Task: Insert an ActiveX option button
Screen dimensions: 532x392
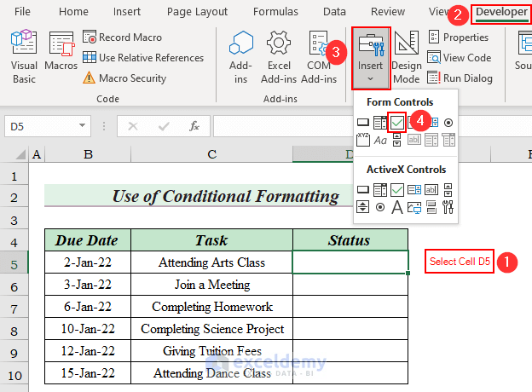Action: coord(380,207)
